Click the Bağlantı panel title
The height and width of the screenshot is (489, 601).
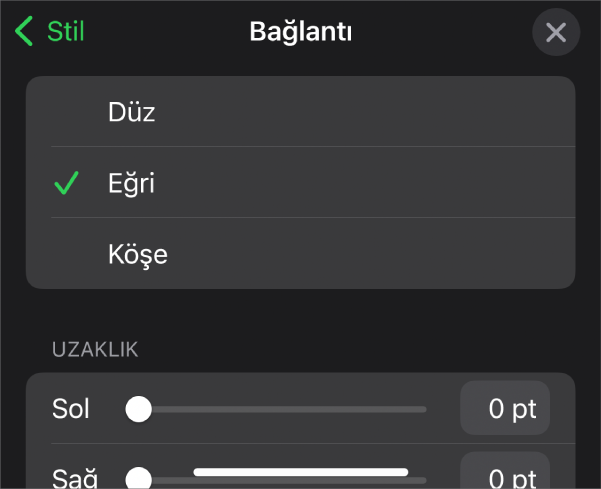(300, 32)
